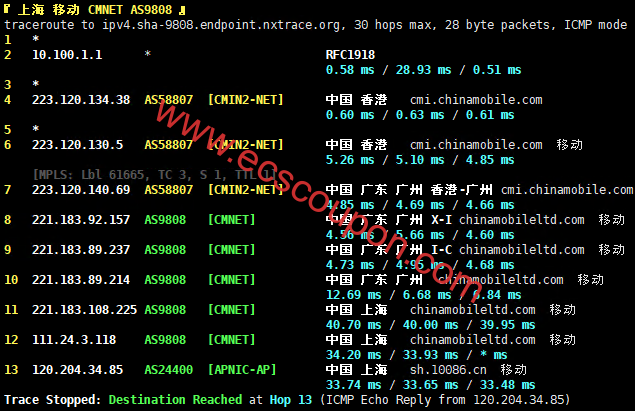This screenshot has height=411, width=635.
Task: Click AS58807 on the hop 4 row
Action: click(x=168, y=100)
